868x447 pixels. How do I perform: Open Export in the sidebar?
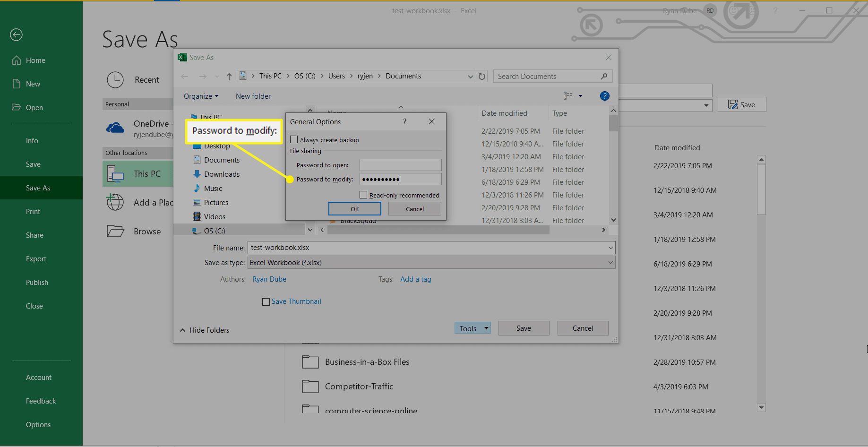(36, 258)
